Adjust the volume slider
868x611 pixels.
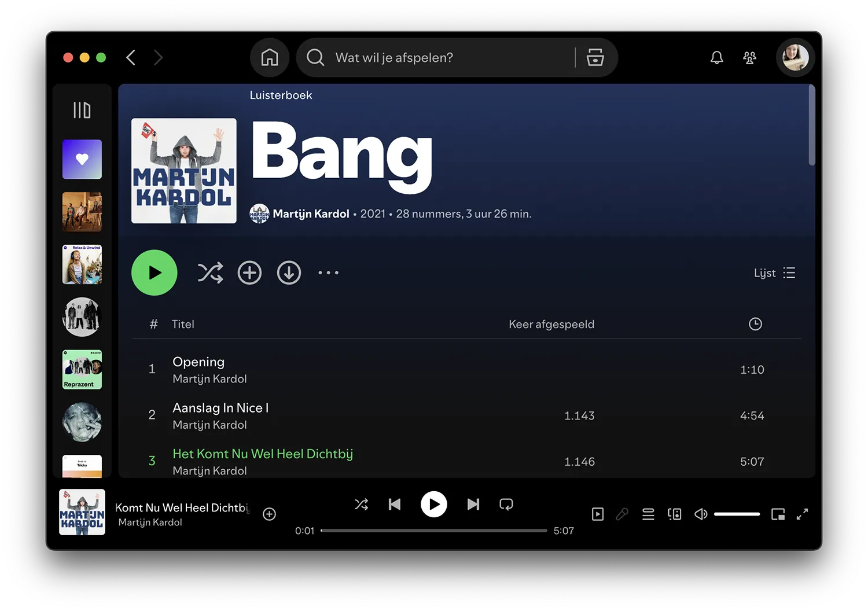(737, 514)
